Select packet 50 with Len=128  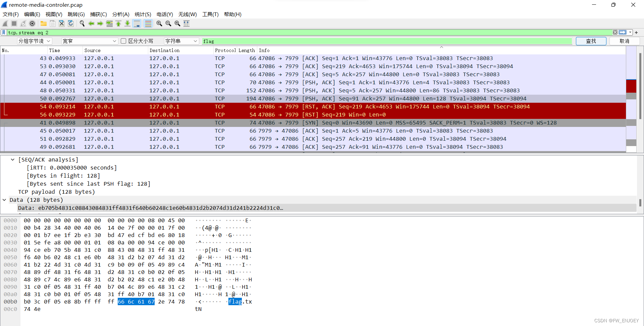point(313,99)
